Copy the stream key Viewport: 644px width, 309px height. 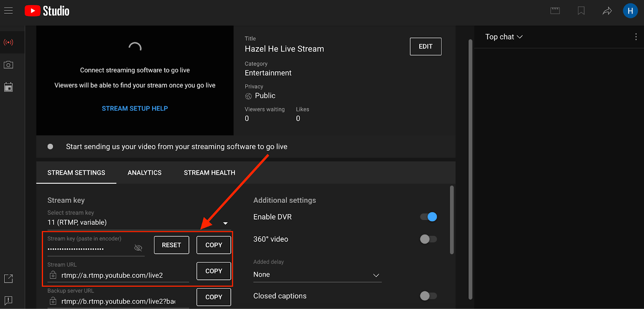214,245
